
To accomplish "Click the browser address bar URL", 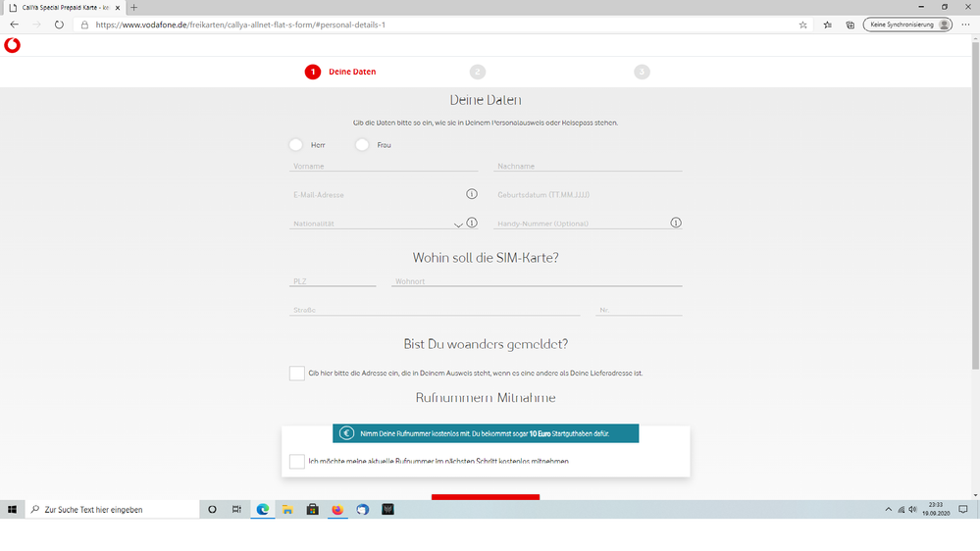I will click(240, 25).
